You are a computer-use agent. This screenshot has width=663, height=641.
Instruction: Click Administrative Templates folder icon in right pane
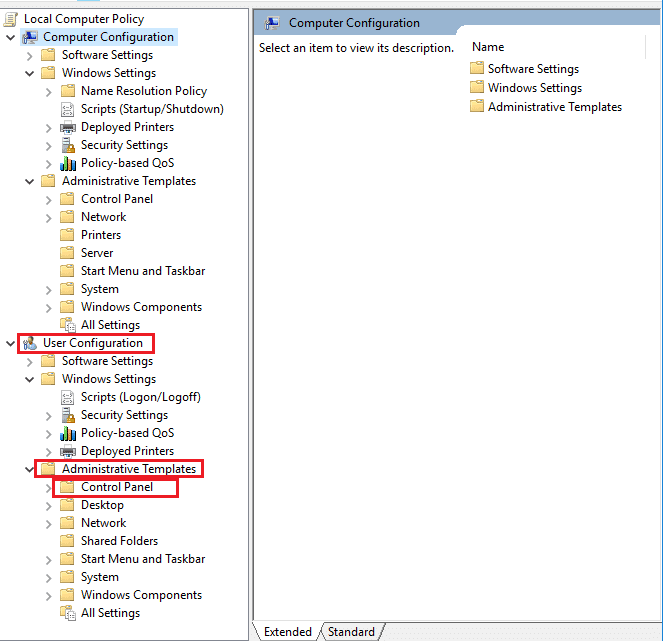click(477, 106)
